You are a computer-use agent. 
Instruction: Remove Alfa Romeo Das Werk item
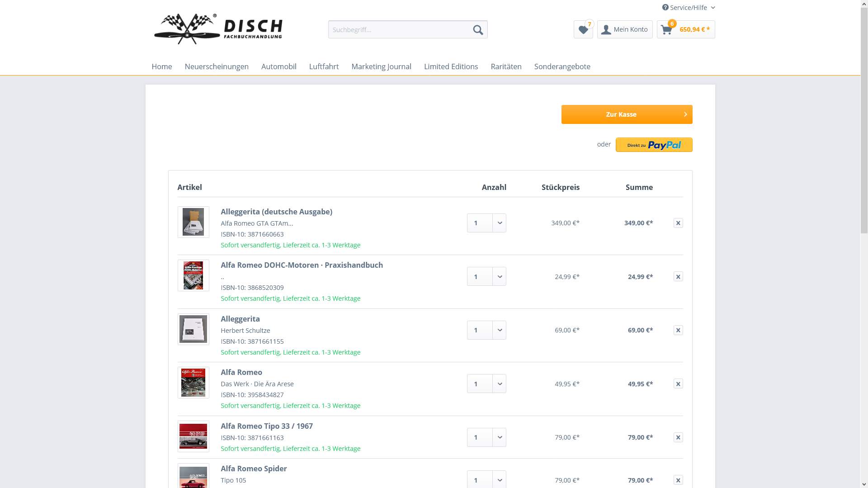pos(678,384)
